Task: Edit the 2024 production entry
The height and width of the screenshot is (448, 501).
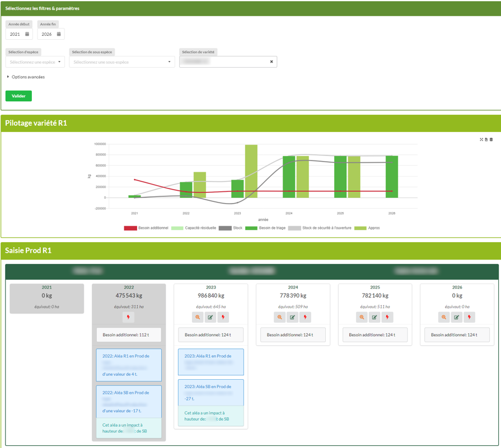Action: click(292, 317)
